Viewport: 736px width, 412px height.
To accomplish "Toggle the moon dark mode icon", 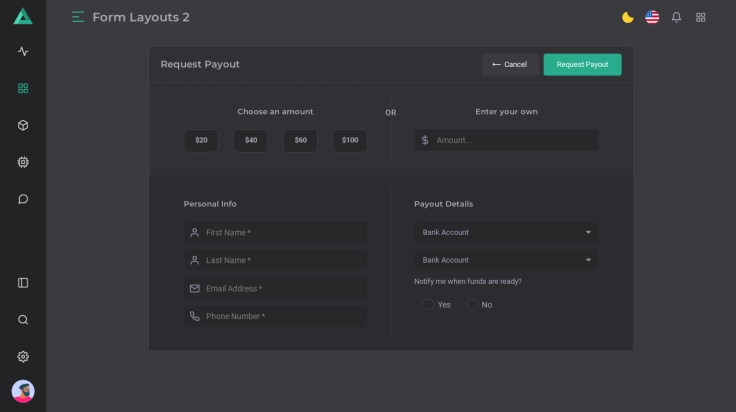I will (x=628, y=17).
